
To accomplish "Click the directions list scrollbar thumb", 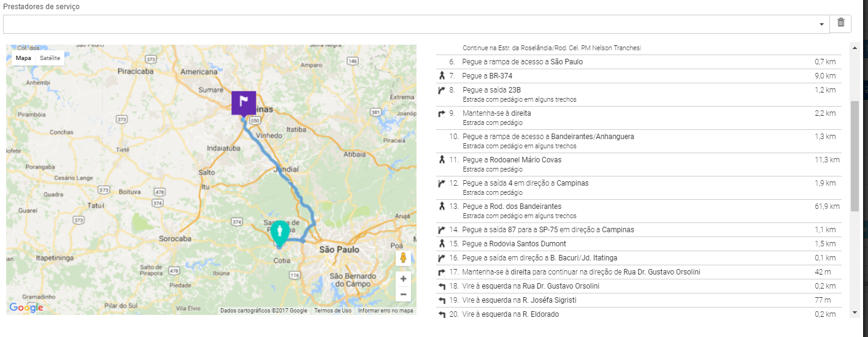I will tap(855, 156).
